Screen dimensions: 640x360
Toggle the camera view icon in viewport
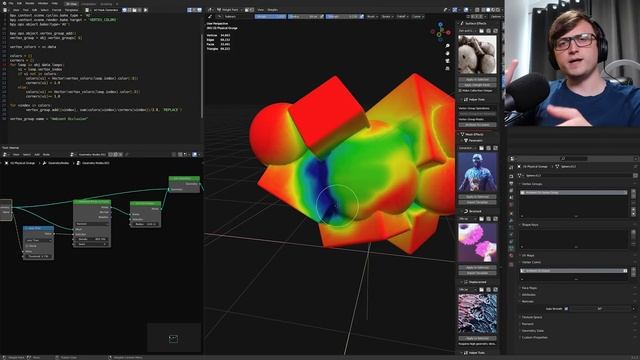click(x=447, y=61)
